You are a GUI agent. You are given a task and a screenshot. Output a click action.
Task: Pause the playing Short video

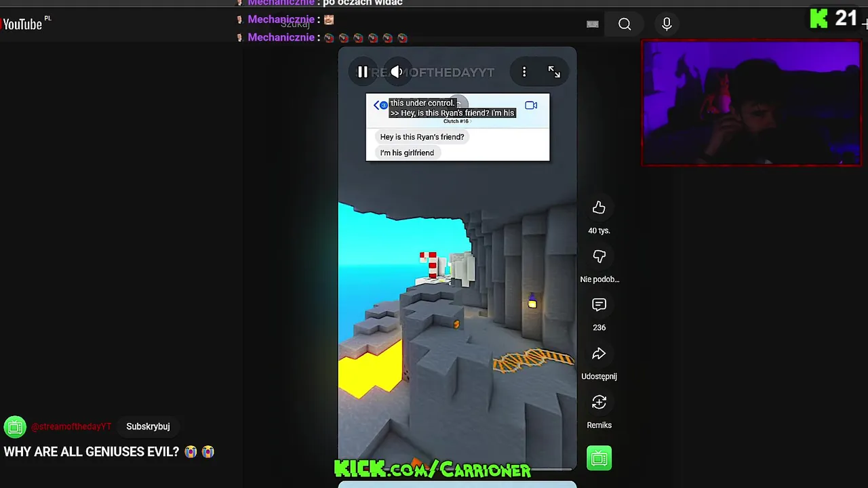coord(363,72)
